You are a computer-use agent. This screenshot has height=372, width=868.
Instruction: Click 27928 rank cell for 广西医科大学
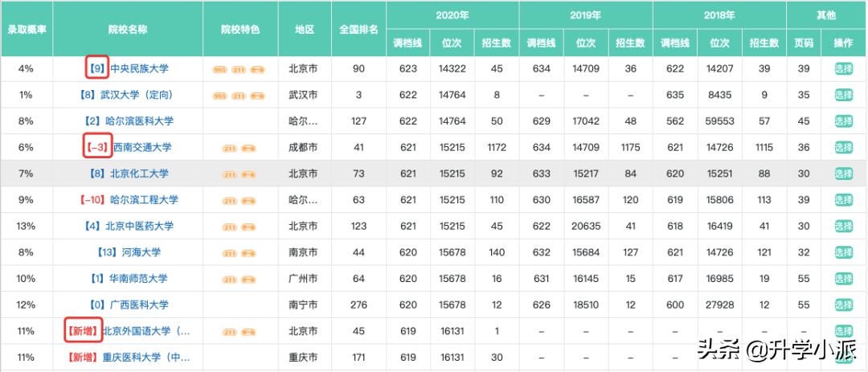tap(719, 305)
